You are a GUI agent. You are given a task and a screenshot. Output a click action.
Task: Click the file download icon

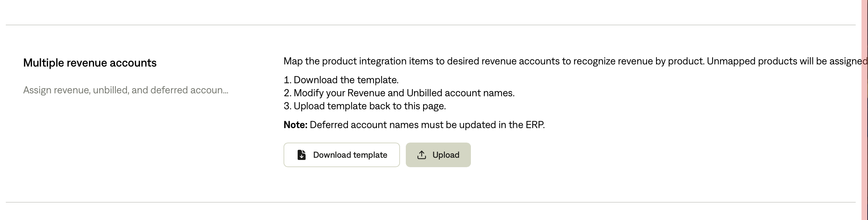[x=302, y=155]
